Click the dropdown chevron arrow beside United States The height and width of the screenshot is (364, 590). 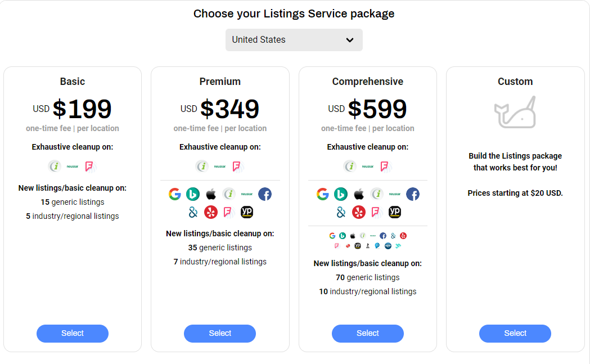350,40
